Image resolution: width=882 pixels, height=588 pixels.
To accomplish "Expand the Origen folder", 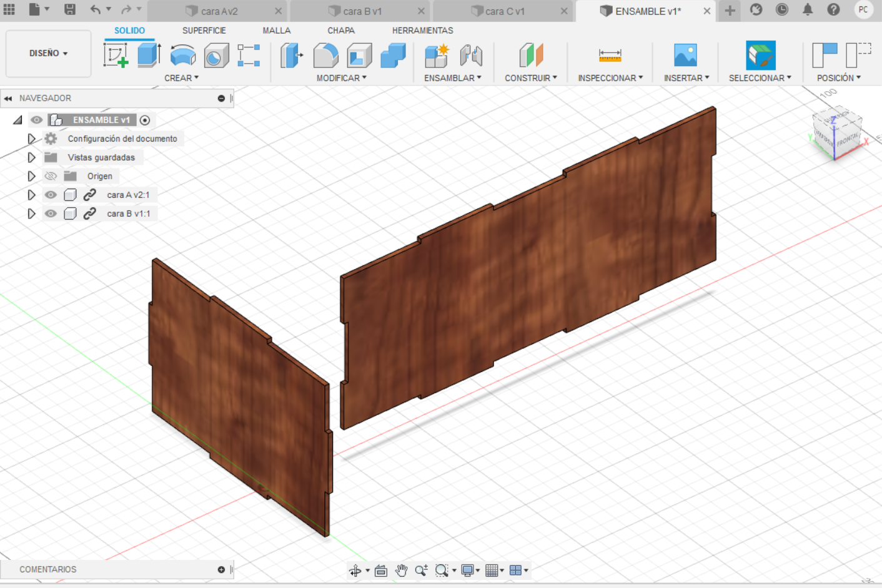I will (31, 176).
